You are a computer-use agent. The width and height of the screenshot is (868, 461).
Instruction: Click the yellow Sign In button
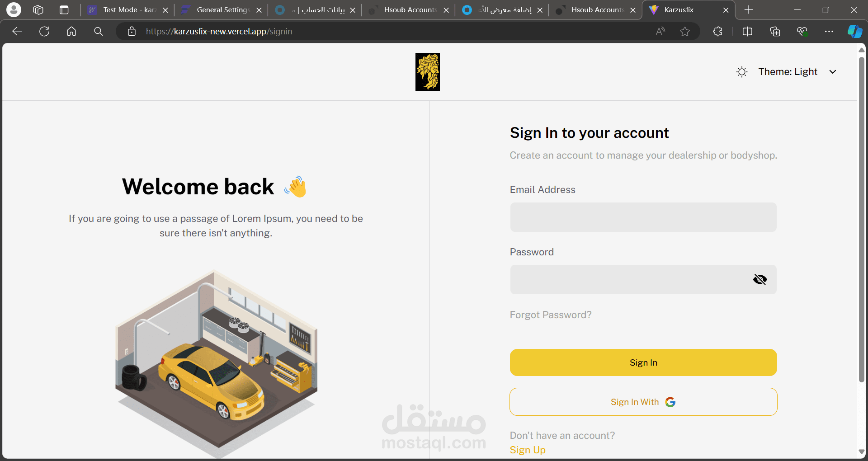coord(643,362)
